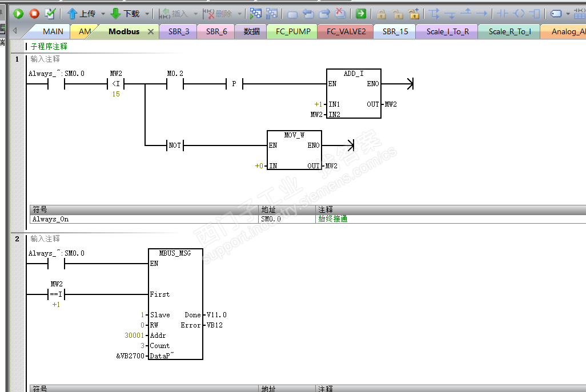Open the Download (下载) dropdown arrow
The image size is (586, 392).
(x=147, y=14)
